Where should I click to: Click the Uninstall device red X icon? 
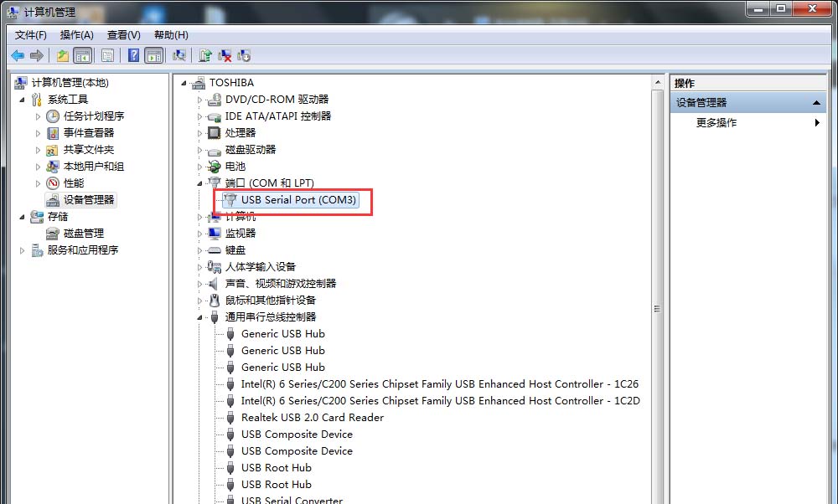[x=225, y=55]
